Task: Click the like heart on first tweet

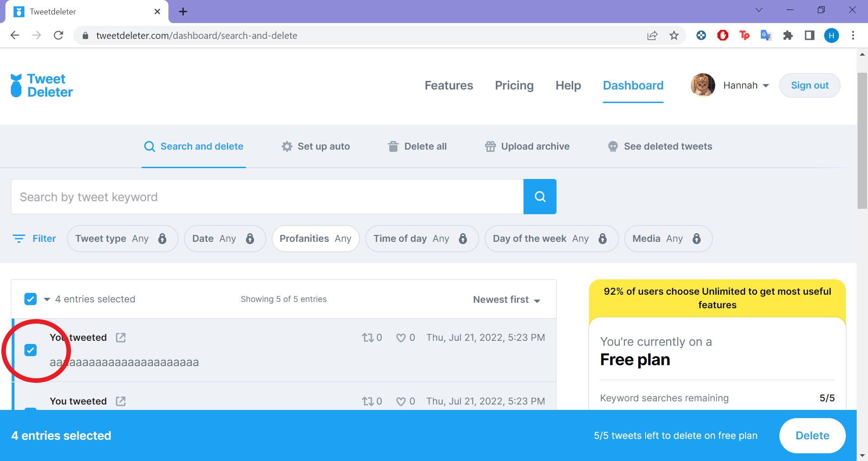Action: click(401, 338)
